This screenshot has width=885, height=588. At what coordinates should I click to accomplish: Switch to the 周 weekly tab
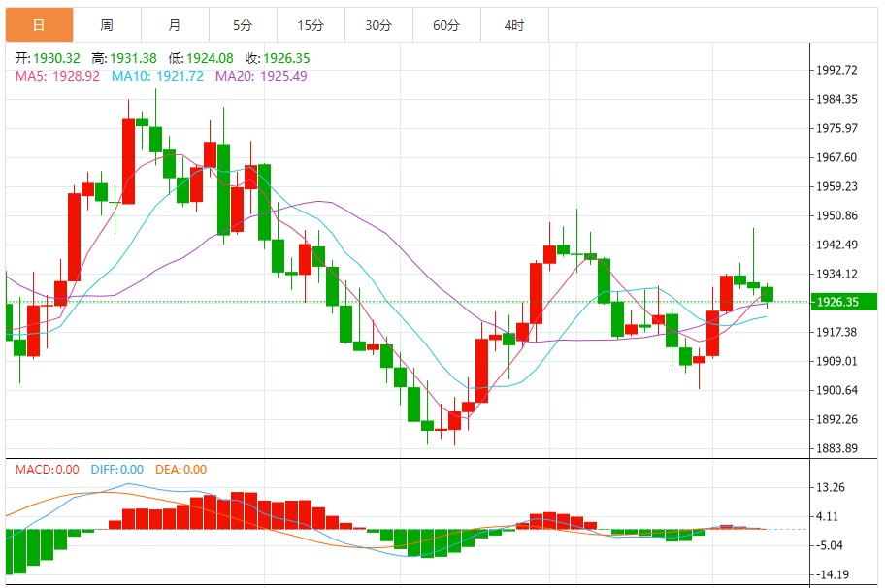108,25
